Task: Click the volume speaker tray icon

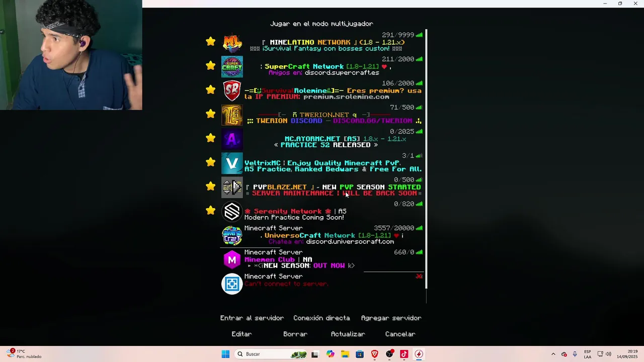Action: pos(608,354)
